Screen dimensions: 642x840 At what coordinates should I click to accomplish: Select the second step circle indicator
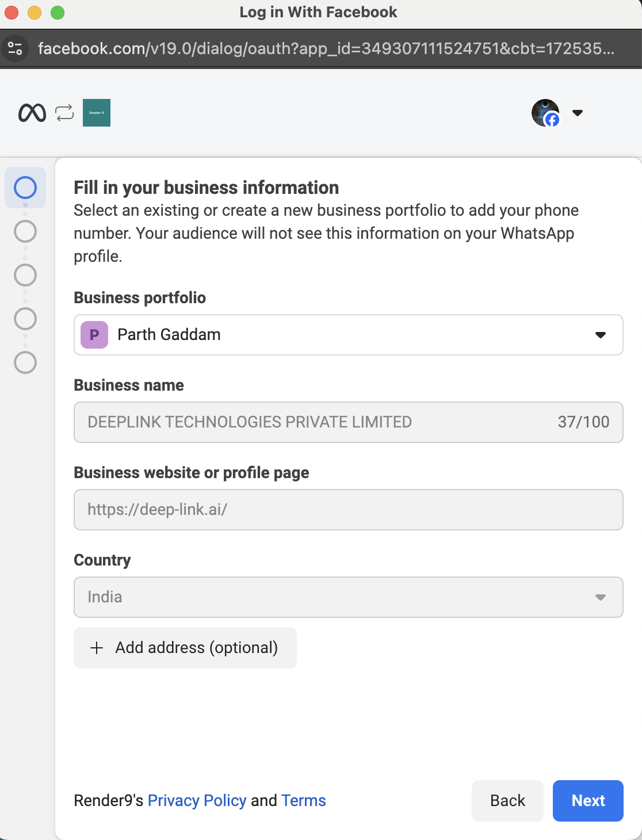point(25,231)
